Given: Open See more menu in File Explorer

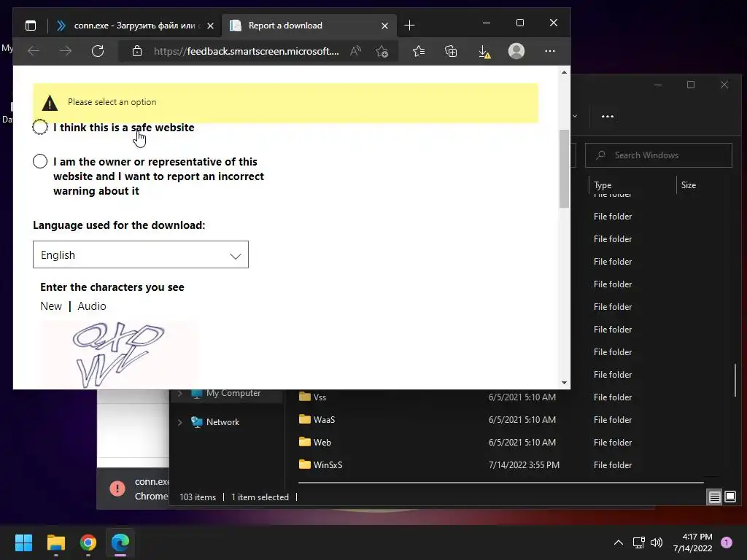Looking at the screenshot, I should (x=608, y=116).
